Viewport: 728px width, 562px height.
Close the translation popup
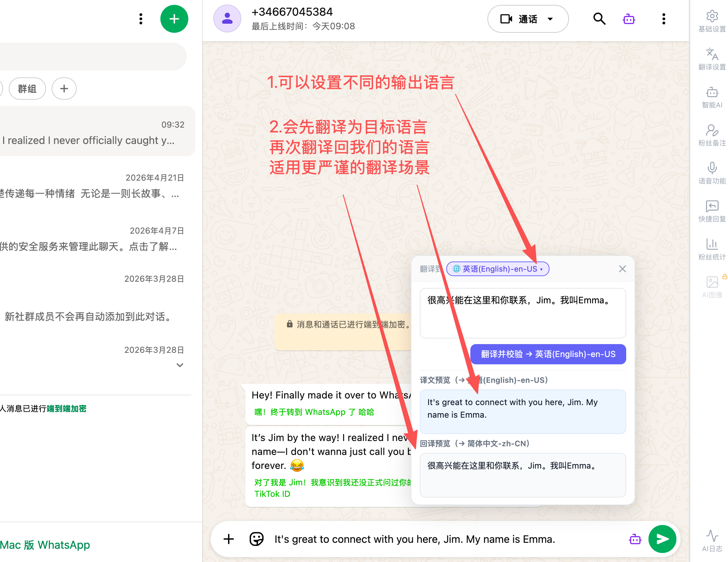[x=622, y=269]
